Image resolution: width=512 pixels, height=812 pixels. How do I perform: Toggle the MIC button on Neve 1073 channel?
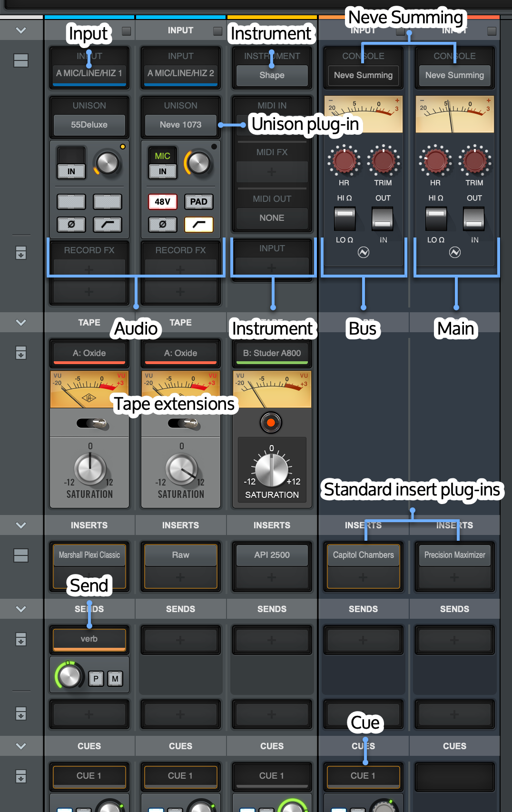pos(163,156)
